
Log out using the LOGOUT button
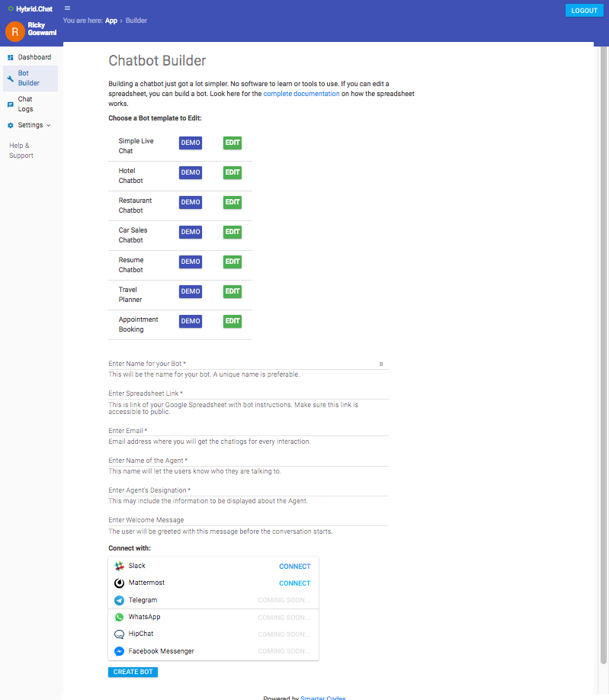click(x=584, y=10)
